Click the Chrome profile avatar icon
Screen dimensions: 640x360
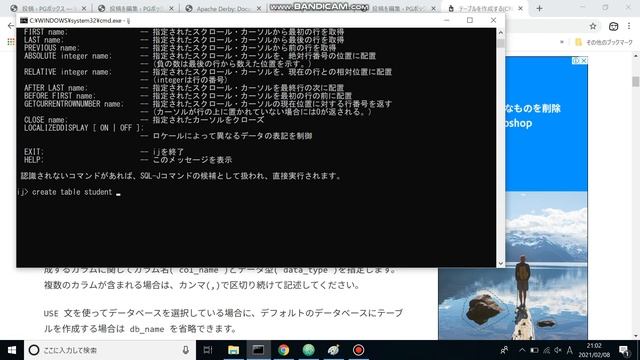(613, 27)
